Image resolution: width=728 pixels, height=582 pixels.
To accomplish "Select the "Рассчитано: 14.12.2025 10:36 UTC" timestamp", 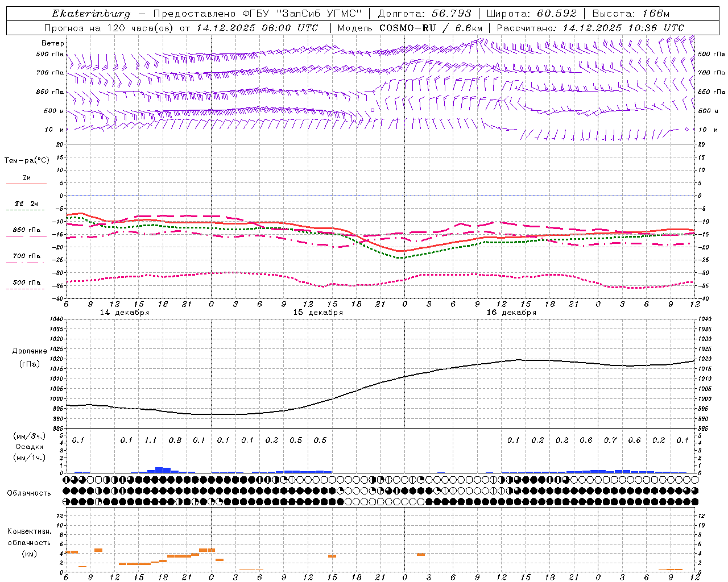I will click(590, 28).
